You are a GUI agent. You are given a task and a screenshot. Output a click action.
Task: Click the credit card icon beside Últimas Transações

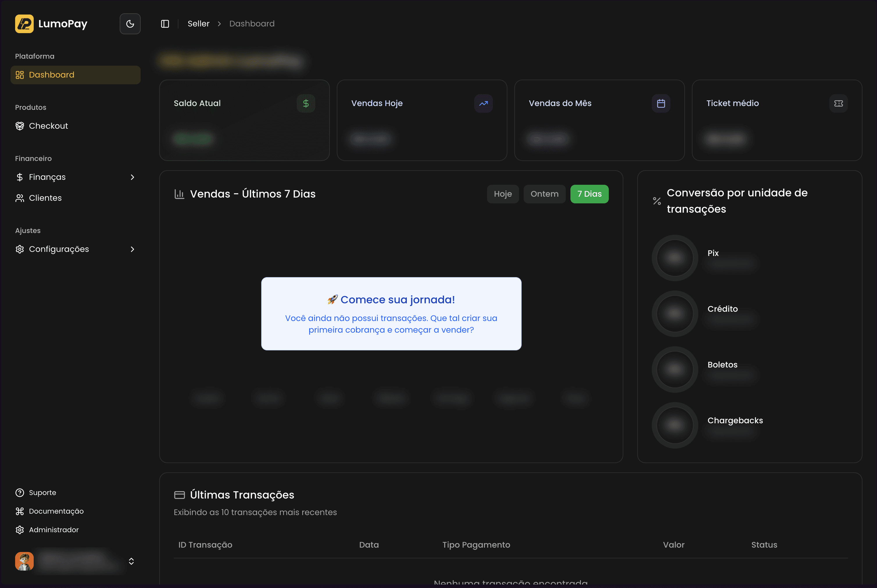[x=179, y=495]
